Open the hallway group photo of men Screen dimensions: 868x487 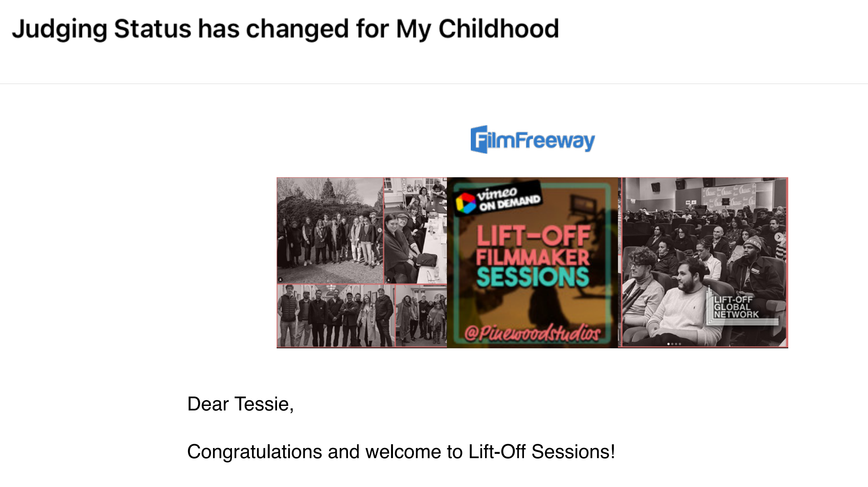click(x=336, y=315)
